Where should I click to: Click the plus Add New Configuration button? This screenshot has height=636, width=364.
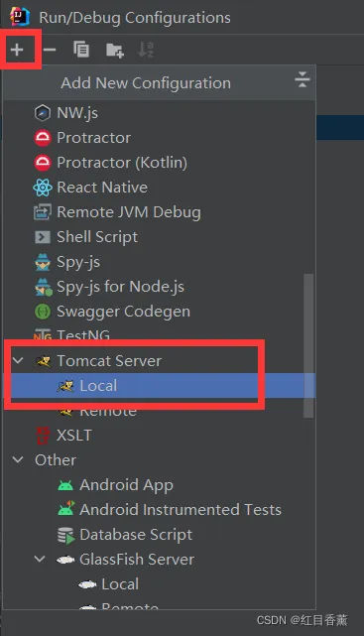pos(17,50)
